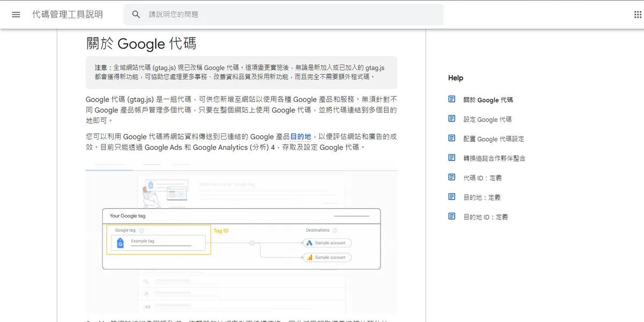Open the 代碼 ID：定義 sidebar link

(482, 178)
